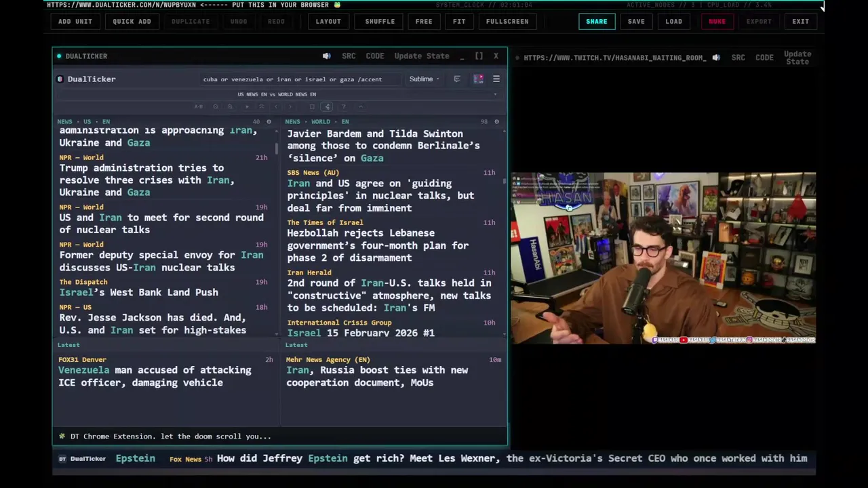
Task: Click the next arrow in DualTicker toolbar
Action: pos(290,106)
